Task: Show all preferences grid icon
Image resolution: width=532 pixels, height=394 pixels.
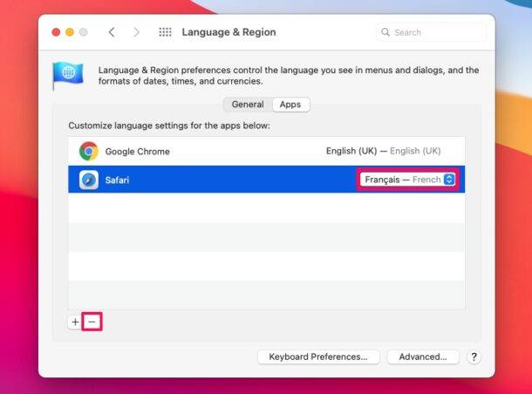Action: [x=165, y=32]
